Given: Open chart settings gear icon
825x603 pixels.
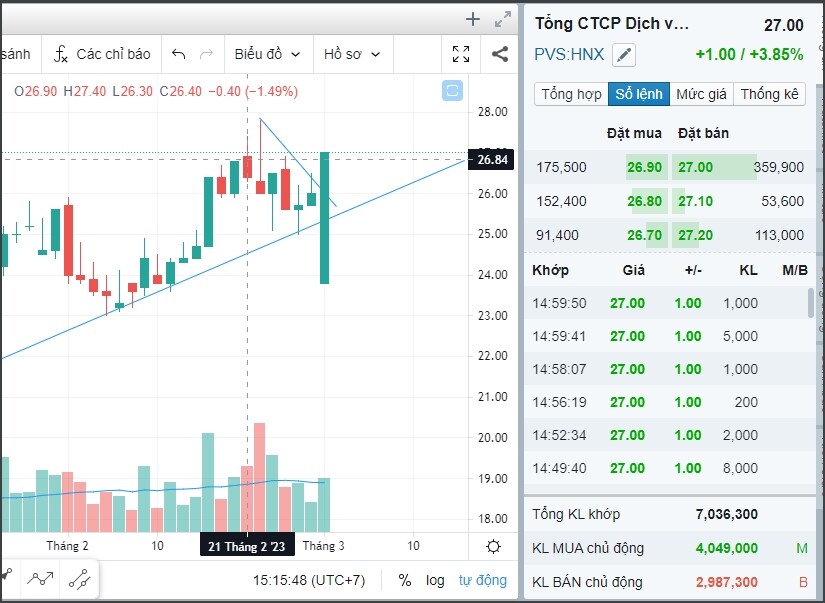Looking at the screenshot, I should (x=493, y=546).
